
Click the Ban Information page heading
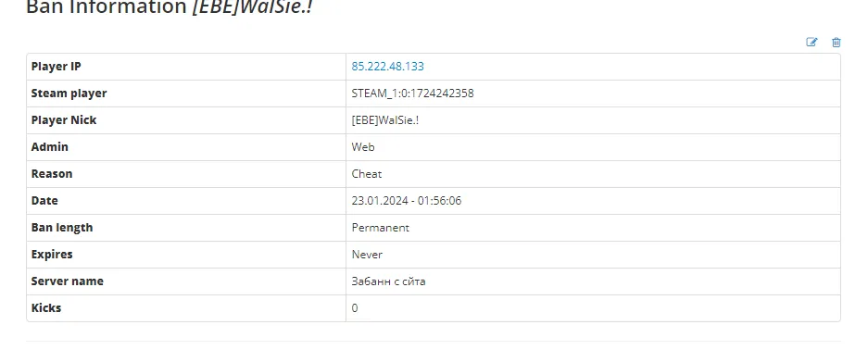[x=170, y=7]
